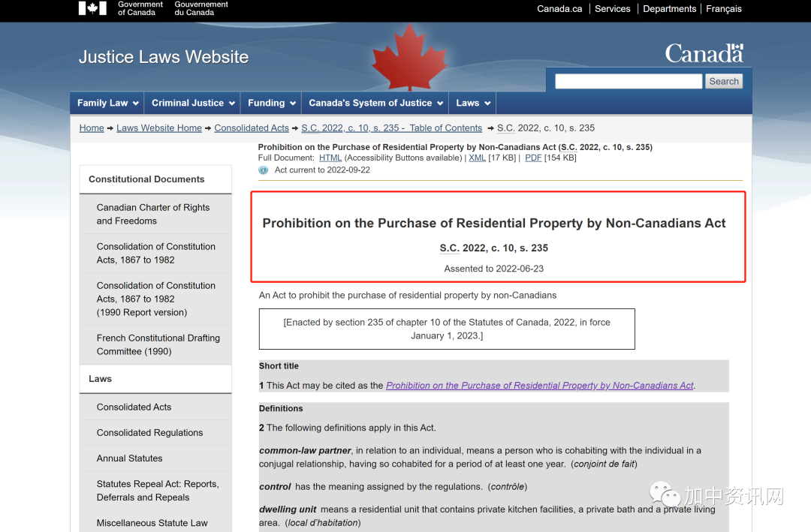Viewport: 811px width, 532px height.
Task: Follow the Laws Website Home breadcrumb
Action: point(158,128)
